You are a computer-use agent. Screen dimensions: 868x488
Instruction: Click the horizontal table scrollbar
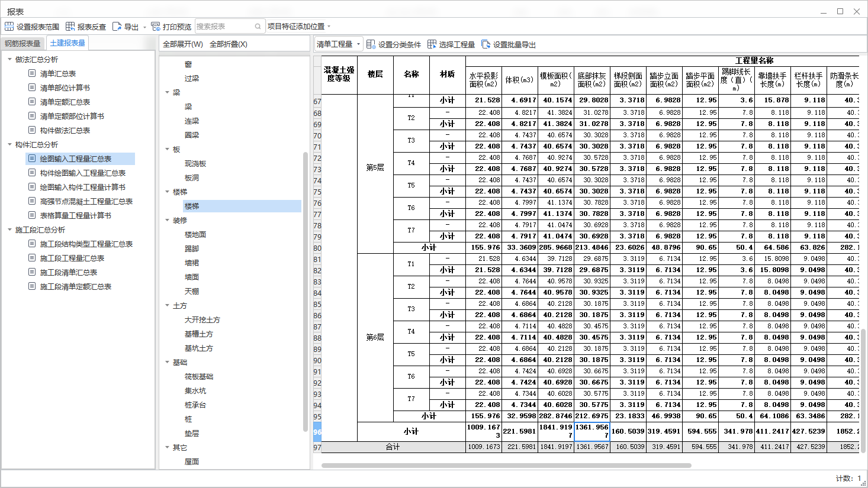506,466
